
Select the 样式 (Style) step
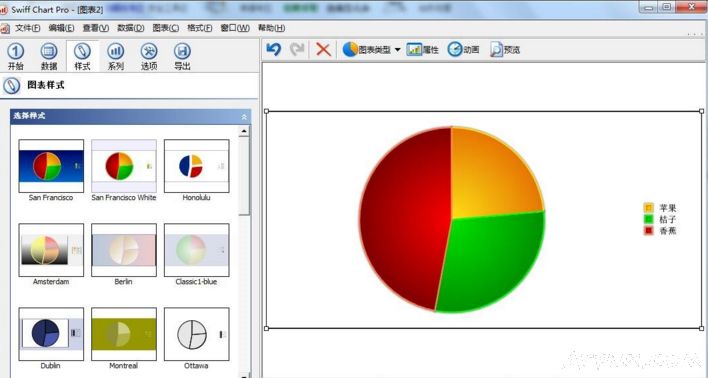[82, 56]
